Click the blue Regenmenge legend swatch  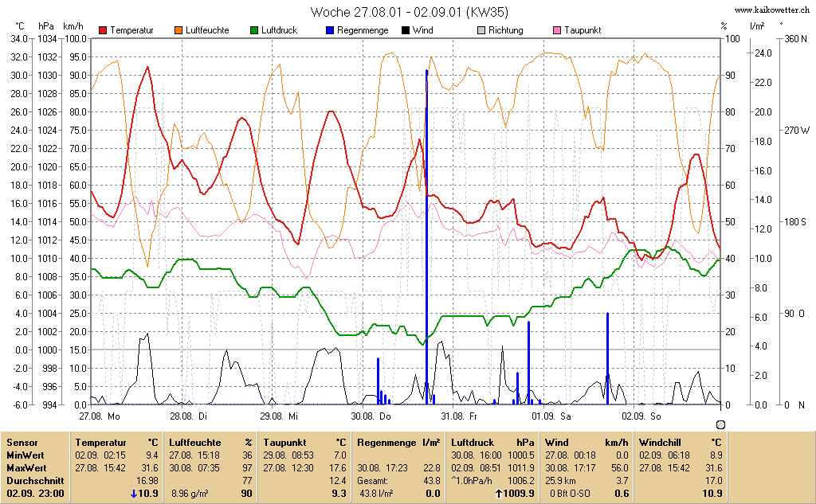pos(329,30)
